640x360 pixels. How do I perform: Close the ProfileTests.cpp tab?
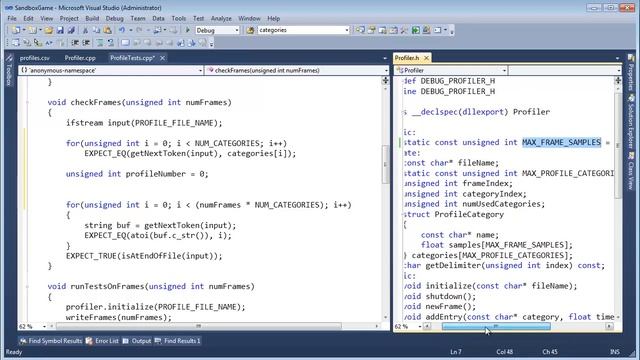pyautogui.click(x=162, y=58)
